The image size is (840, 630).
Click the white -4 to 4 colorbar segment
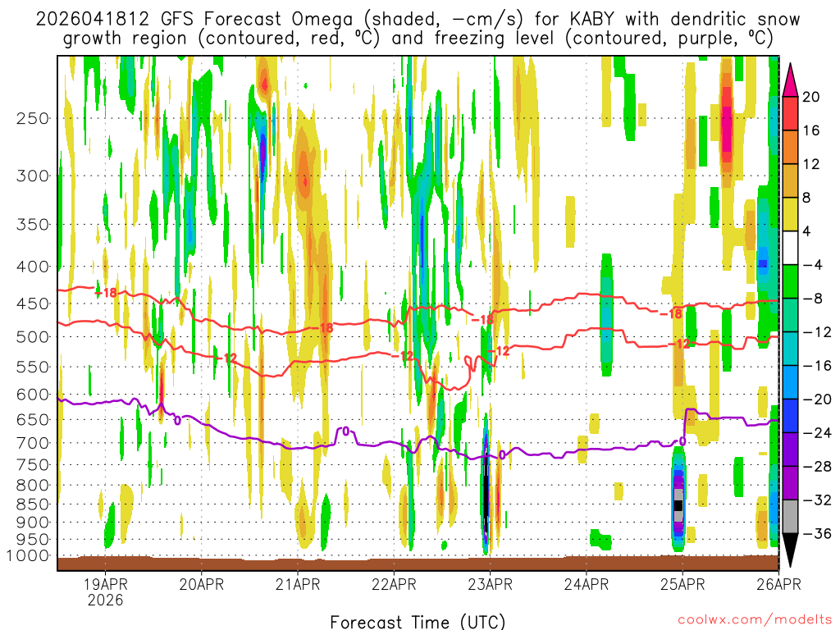point(790,248)
